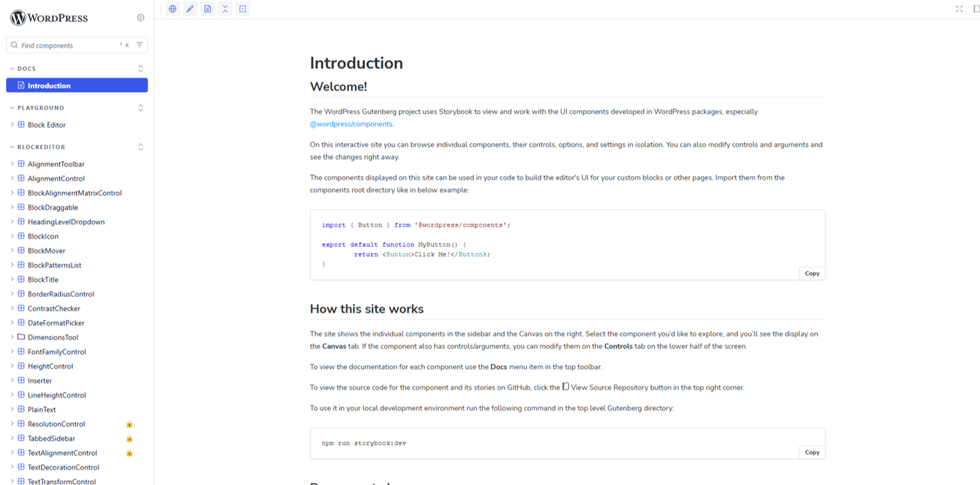Open the tag filter icon in search box
This screenshot has height=485, width=980.
tap(140, 45)
